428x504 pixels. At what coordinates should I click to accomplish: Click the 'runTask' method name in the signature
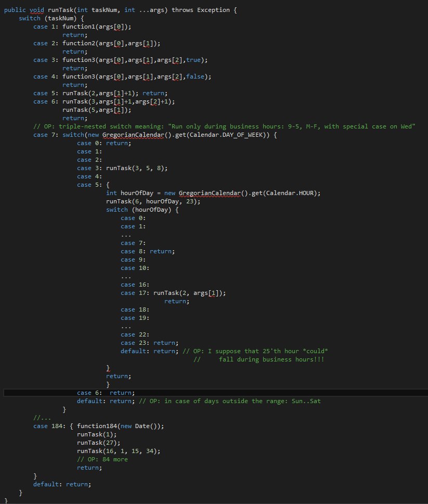point(60,10)
